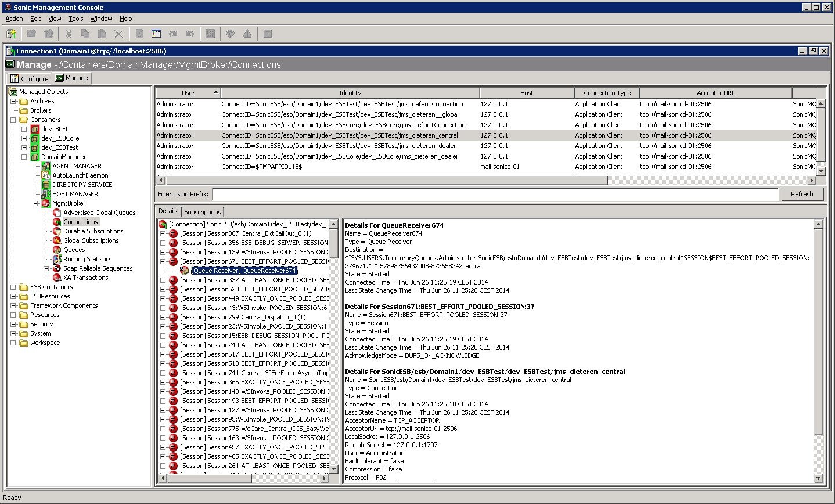Expand the dev_ESBTest container

click(24, 147)
